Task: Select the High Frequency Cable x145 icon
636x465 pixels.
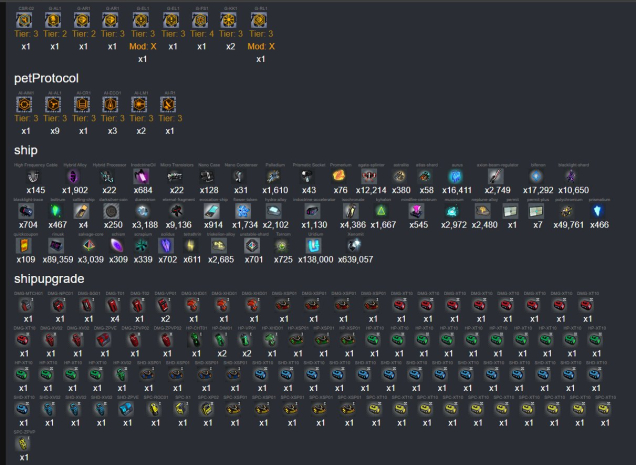Action: click(x=32, y=176)
